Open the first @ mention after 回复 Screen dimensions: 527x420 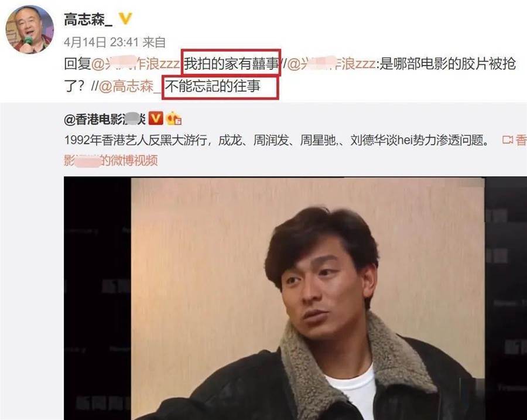point(136,63)
